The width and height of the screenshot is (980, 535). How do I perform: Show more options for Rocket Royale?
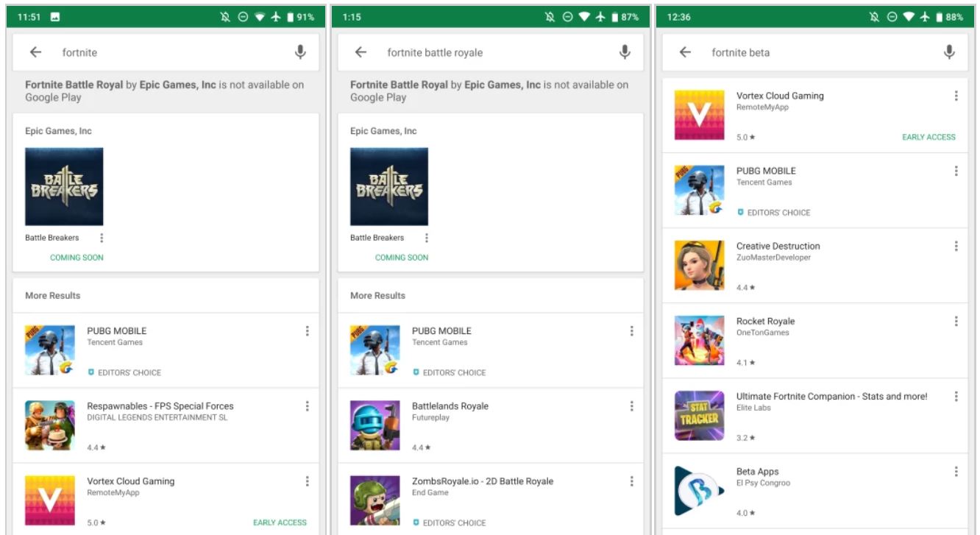956,322
